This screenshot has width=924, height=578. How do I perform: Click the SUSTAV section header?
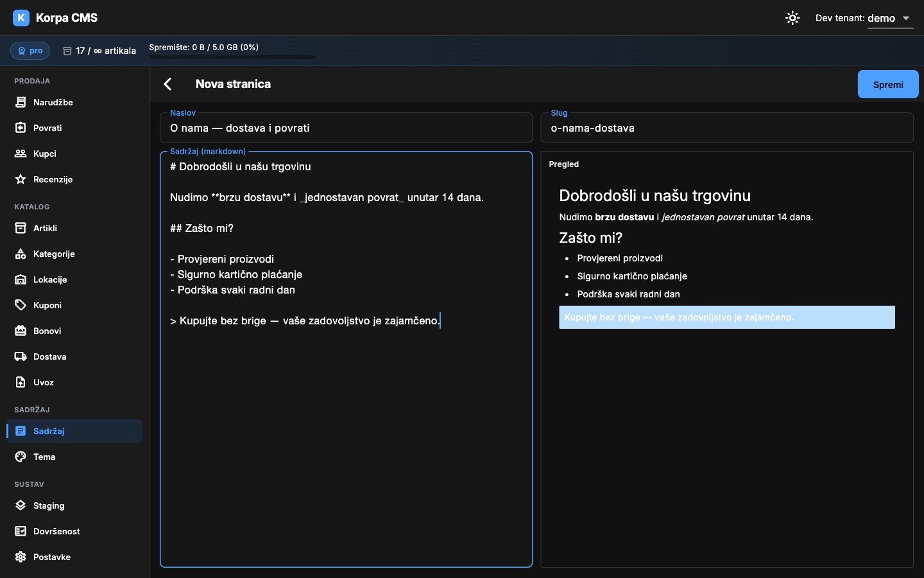[x=30, y=484]
